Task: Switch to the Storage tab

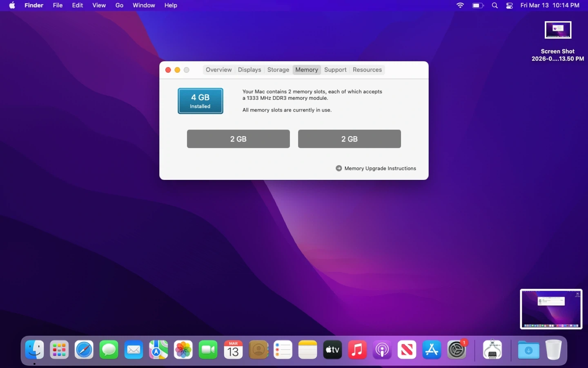Action: pos(278,70)
